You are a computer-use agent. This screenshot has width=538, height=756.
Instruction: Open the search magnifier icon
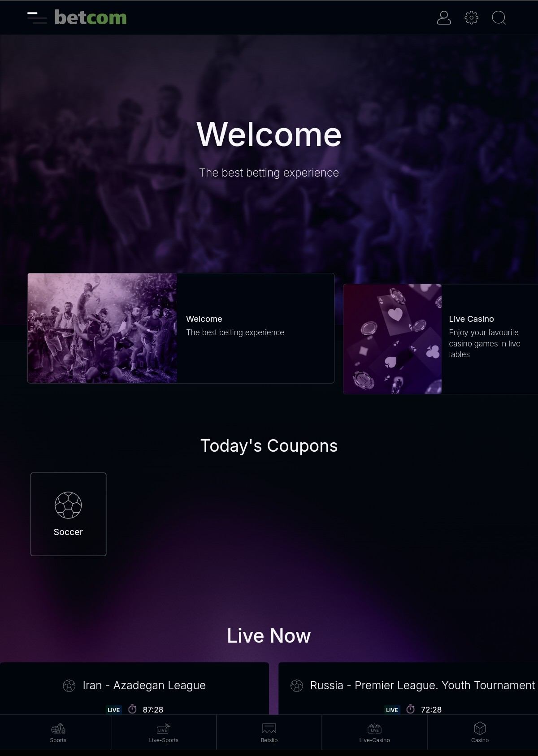tap(499, 18)
